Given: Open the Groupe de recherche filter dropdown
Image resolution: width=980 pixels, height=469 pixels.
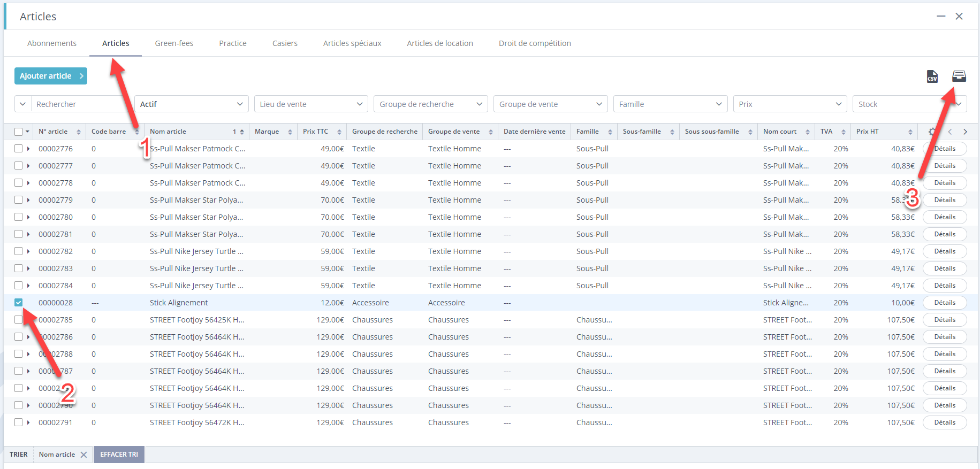Looking at the screenshot, I should (x=431, y=104).
